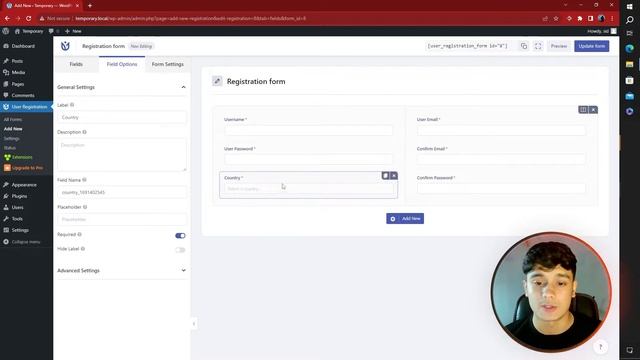
Task: Click Description help info icon
Action: (84, 132)
